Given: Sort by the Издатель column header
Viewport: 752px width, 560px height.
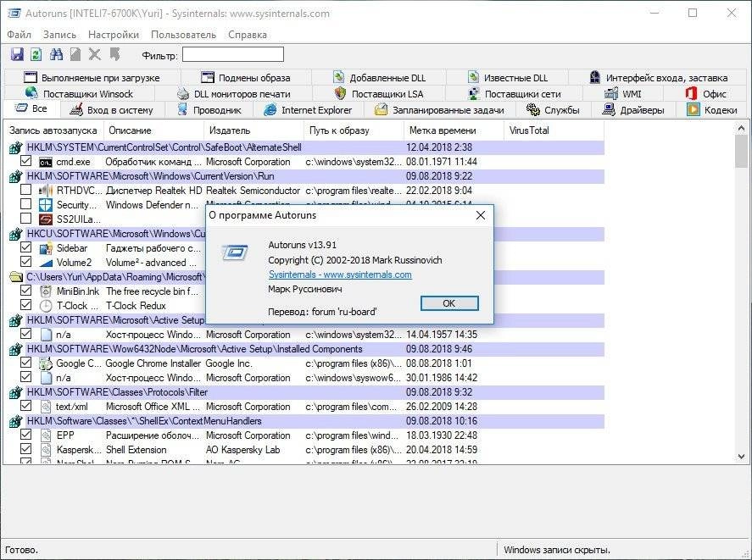Looking at the screenshot, I should coord(253,130).
